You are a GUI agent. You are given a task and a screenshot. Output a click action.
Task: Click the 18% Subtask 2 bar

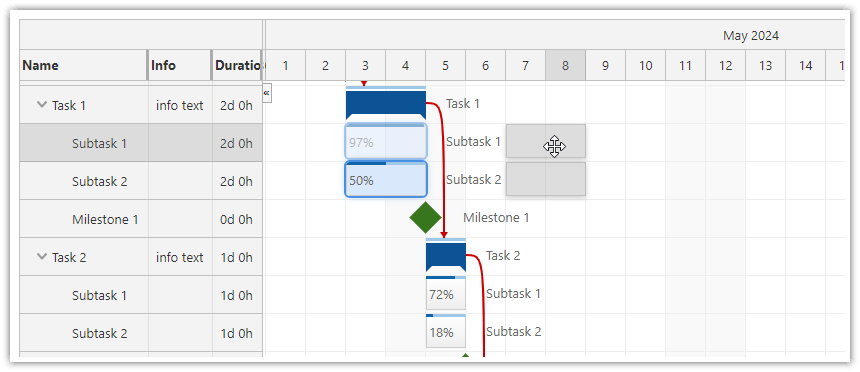coord(445,331)
